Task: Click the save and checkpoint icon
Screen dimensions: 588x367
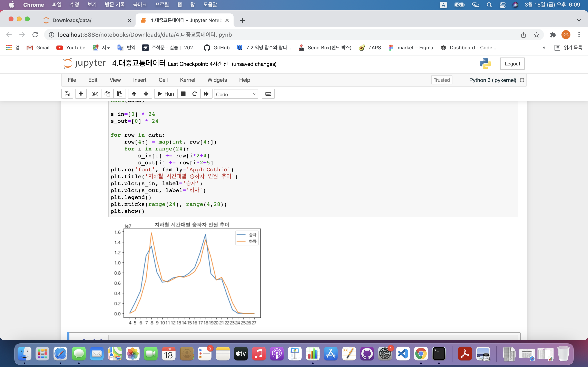Action: (x=67, y=94)
